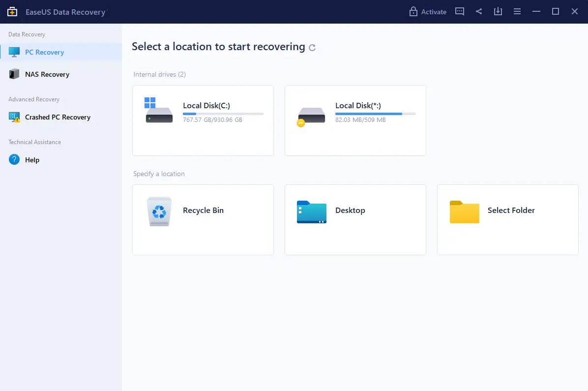Click the Local Disk(*:) usage bar
The height and width of the screenshot is (391, 588).
(x=376, y=114)
